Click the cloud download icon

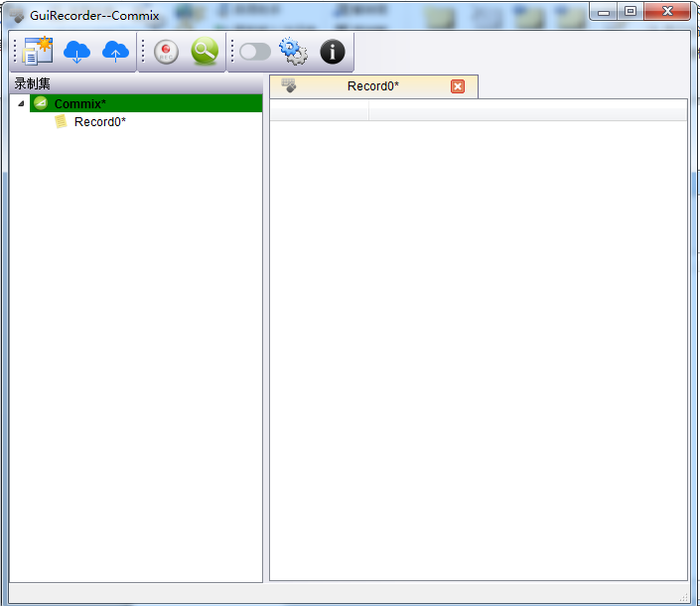pos(76,52)
